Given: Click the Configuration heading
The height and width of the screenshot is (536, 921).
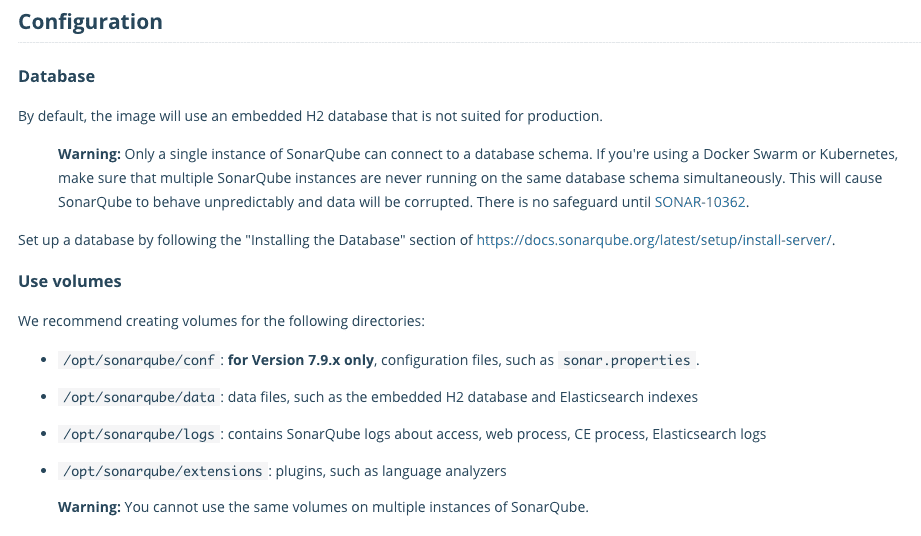Looking at the screenshot, I should pyautogui.click(x=90, y=22).
